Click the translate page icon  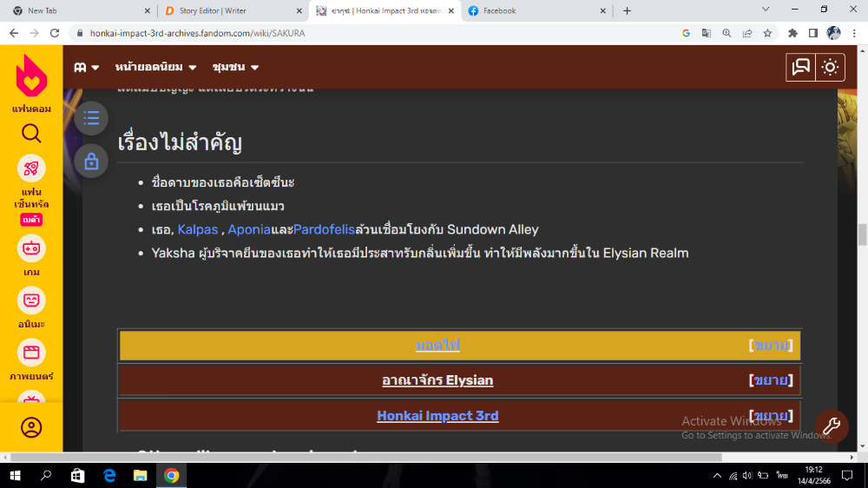[x=707, y=33]
